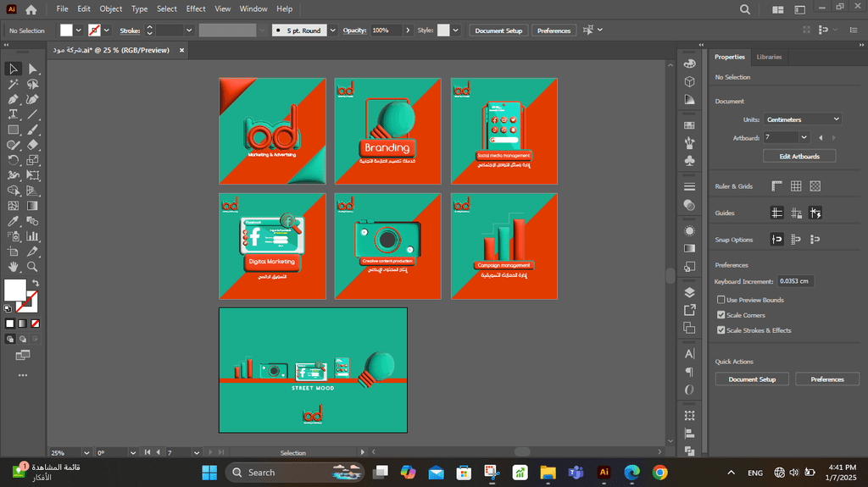Open the File menu
The image size is (868, 487).
tap(62, 8)
